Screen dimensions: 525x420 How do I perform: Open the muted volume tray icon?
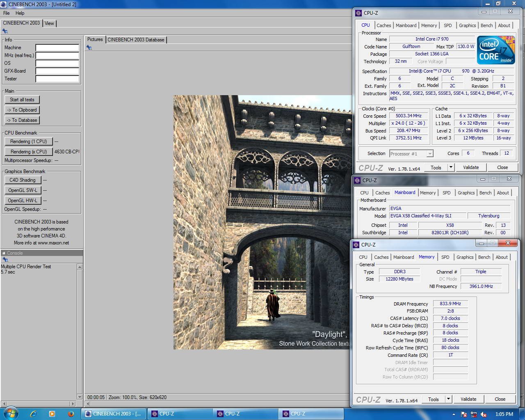pyautogui.click(x=484, y=414)
